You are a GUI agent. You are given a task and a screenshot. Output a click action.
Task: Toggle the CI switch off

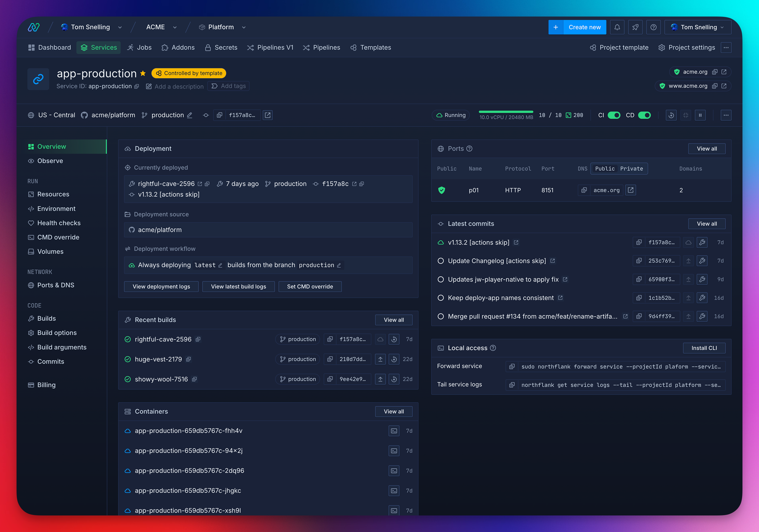coord(614,115)
